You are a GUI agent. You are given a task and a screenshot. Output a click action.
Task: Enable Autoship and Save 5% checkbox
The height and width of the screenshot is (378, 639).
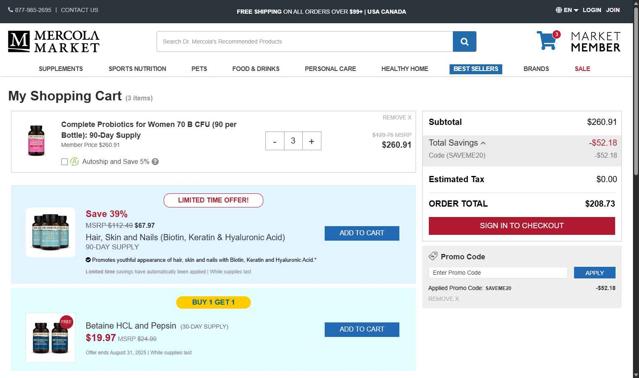(64, 162)
